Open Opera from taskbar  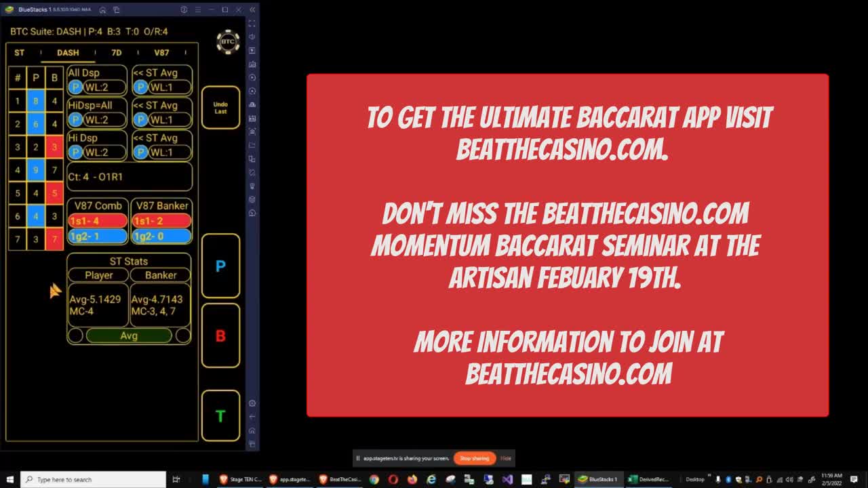click(393, 479)
